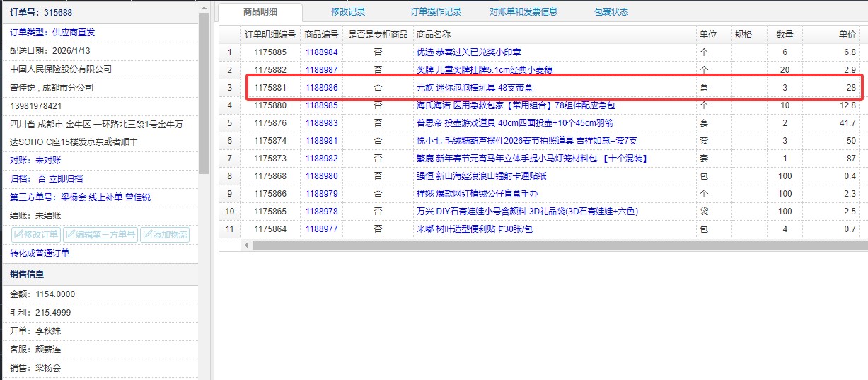
Task: Click the 编辑第三方单号 button
Action: tap(100, 235)
